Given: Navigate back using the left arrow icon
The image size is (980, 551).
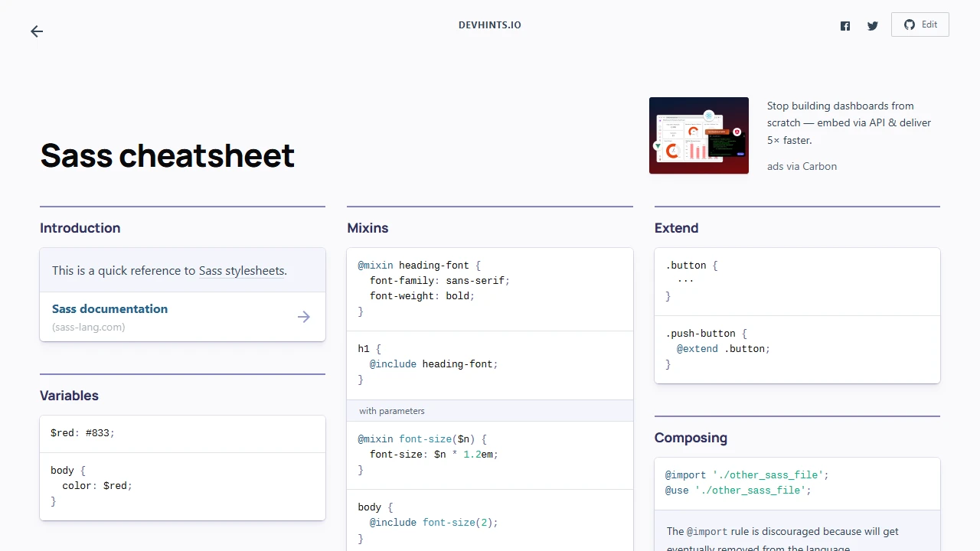Looking at the screenshot, I should (x=36, y=31).
